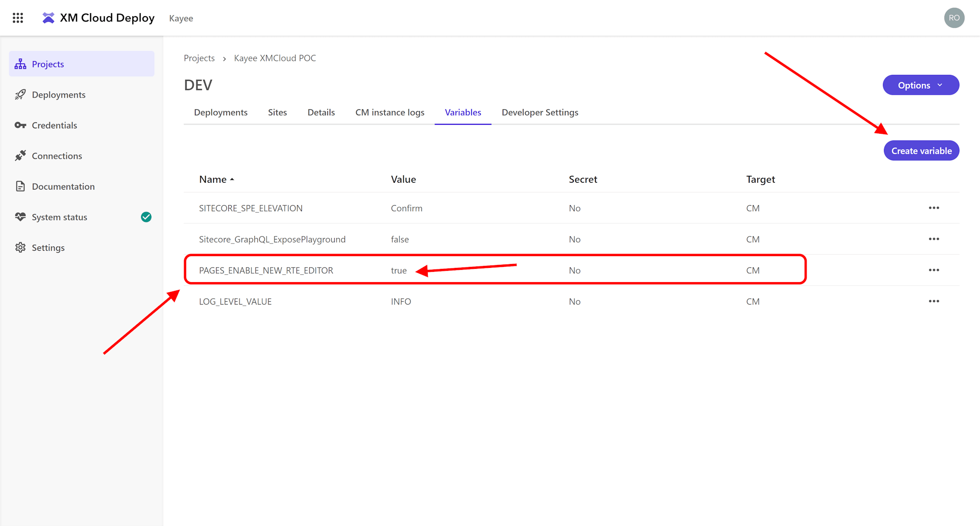Click the Settings gear icon in sidebar

(20, 248)
